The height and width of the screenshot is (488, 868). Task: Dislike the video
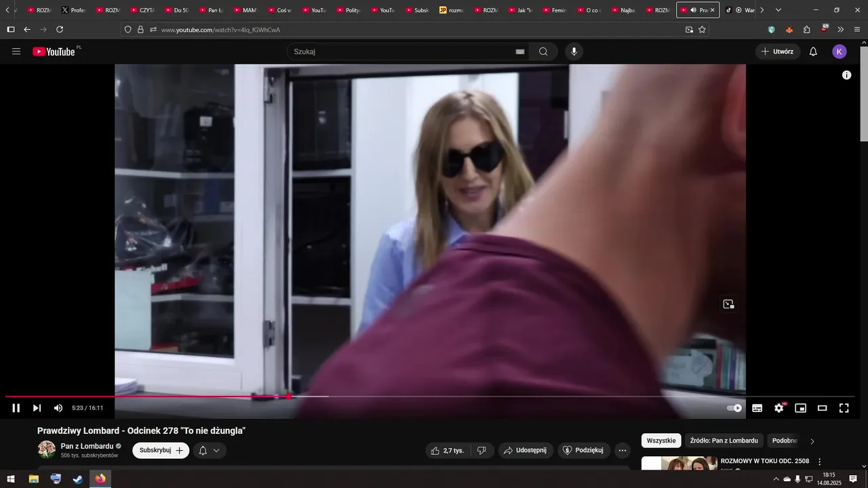point(481,450)
